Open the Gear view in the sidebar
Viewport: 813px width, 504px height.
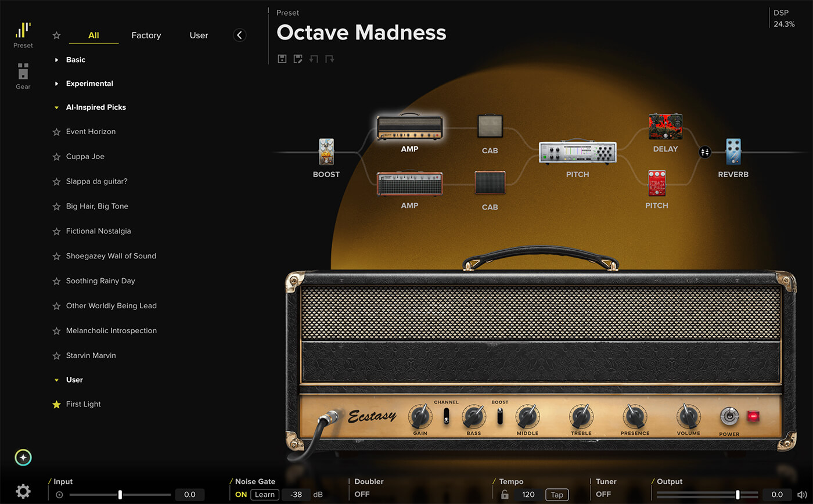(23, 77)
